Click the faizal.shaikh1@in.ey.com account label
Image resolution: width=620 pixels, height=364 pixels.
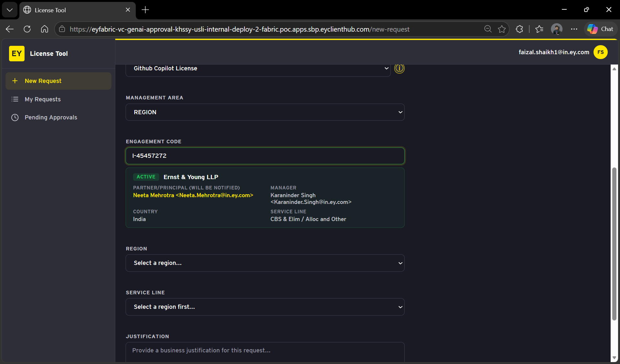[x=554, y=52]
